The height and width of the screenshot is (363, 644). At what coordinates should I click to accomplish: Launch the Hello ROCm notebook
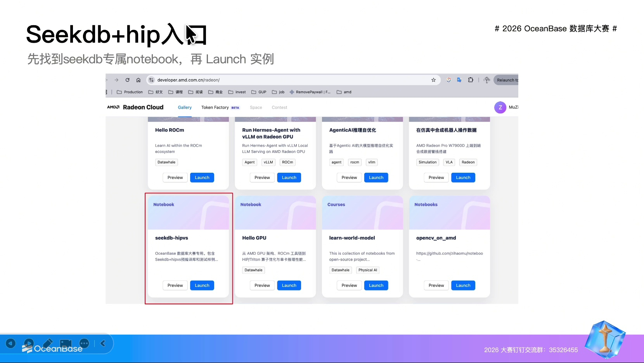tap(202, 177)
